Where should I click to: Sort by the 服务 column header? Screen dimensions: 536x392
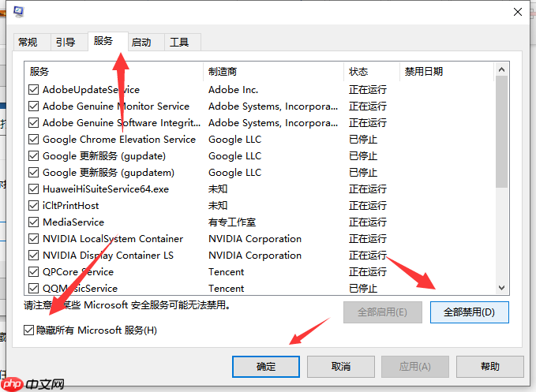(114, 71)
